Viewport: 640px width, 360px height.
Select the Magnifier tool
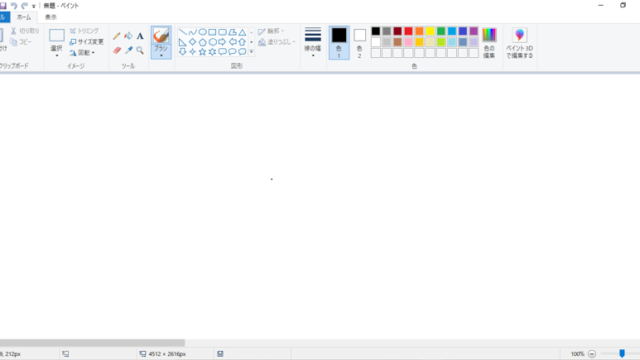tap(140, 50)
